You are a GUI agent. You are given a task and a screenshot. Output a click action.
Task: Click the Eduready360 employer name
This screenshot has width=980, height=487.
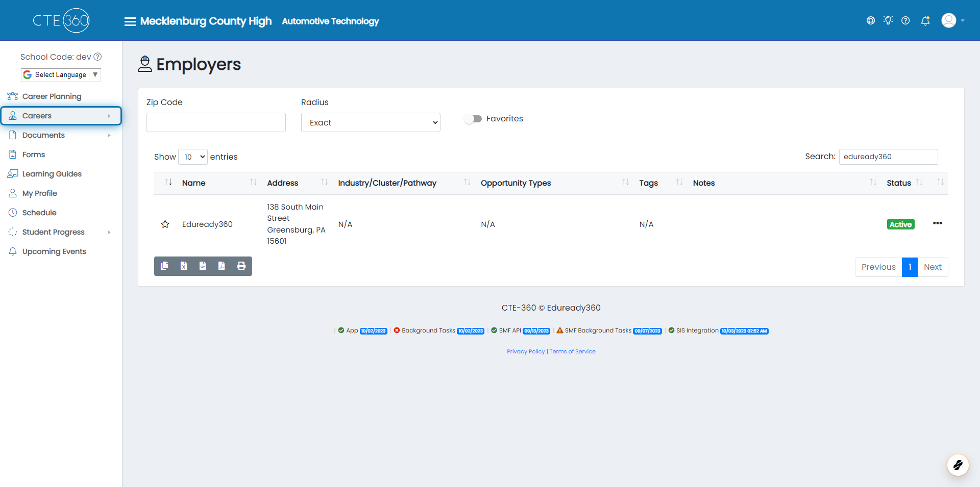coord(207,224)
